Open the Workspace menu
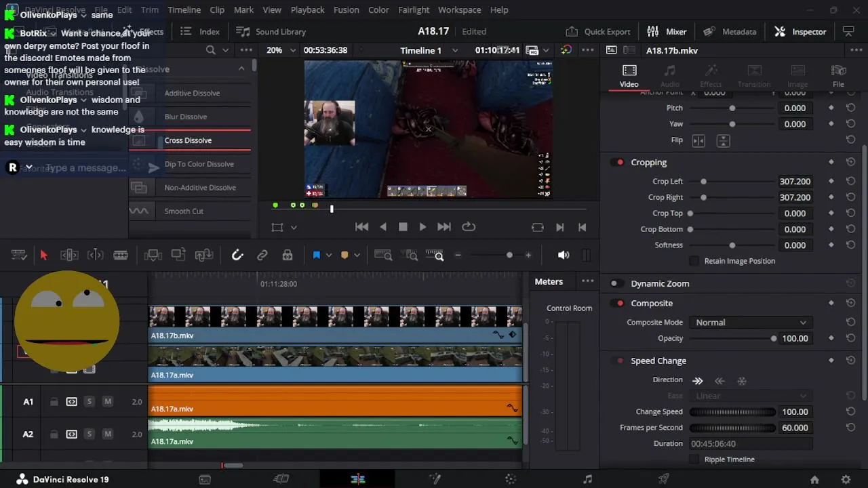The width and height of the screenshot is (868, 488). 459,9
